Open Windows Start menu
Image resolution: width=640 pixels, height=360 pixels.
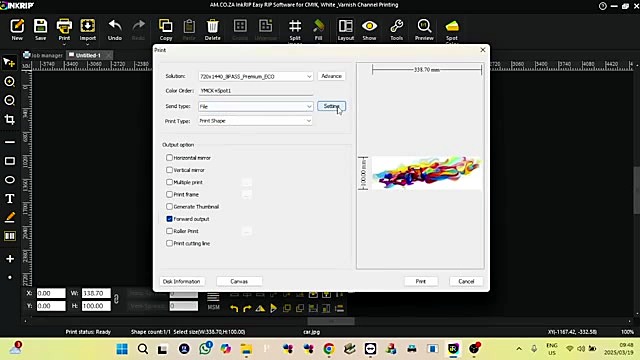(x=122, y=349)
